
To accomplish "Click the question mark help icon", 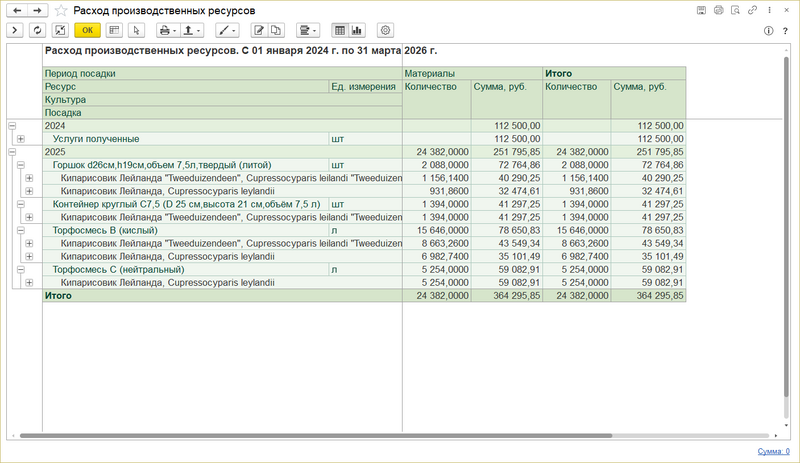I will point(785,30).
